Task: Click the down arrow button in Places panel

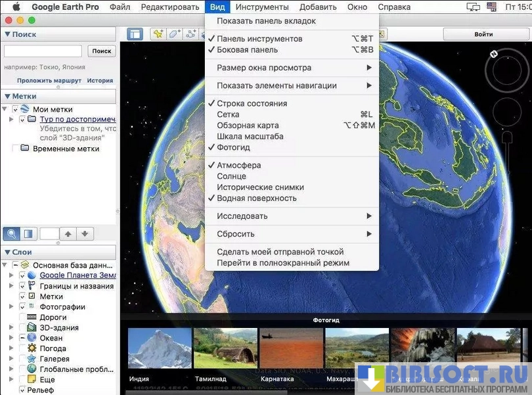Action: (x=85, y=233)
